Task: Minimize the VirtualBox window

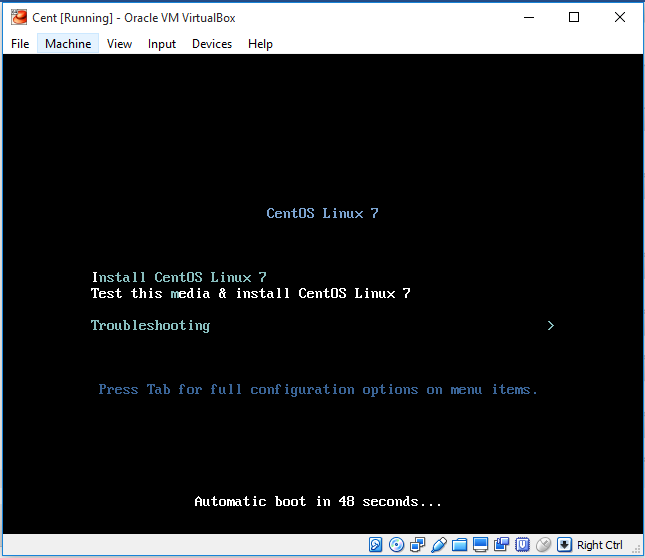Action: pyautogui.click(x=529, y=17)
